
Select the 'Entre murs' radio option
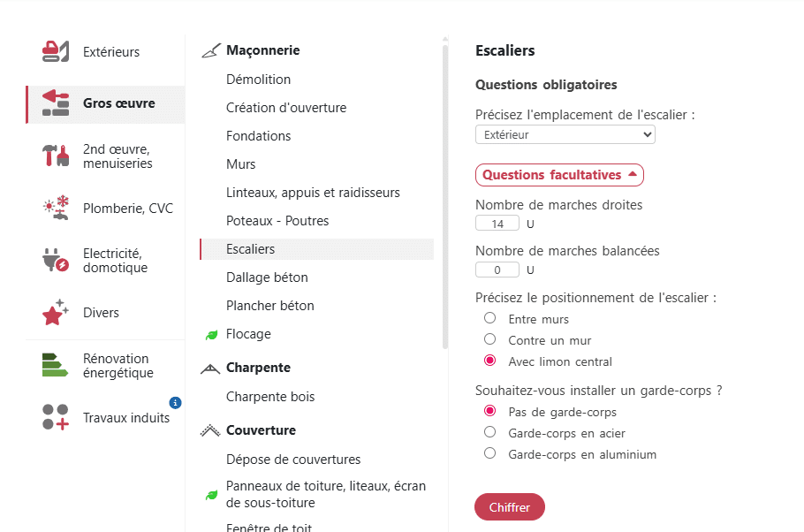click(x=490, y=319)
